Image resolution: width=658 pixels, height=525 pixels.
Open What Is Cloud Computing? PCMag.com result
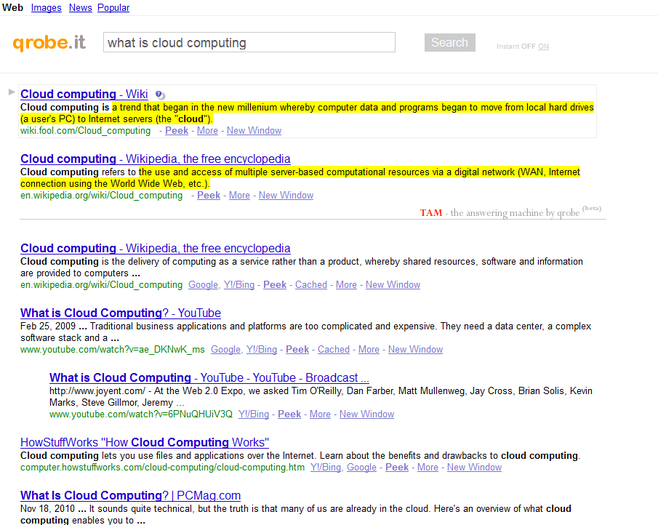(x=131, y=495)
